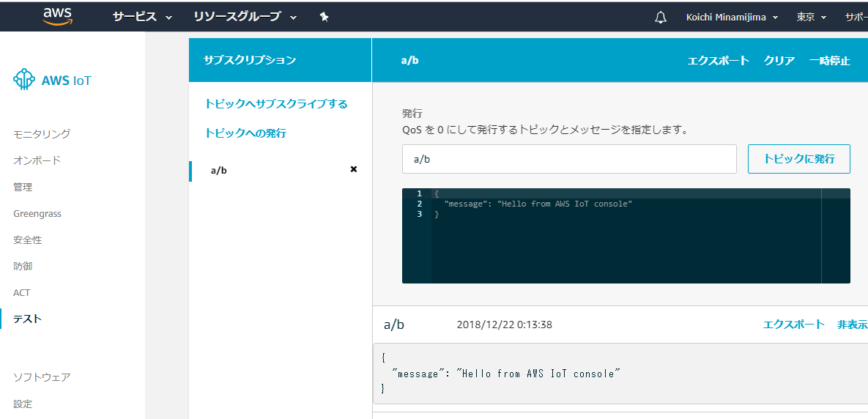Viewport: 868px width, 419px height.
Task: Open オンボード in the sidebar
Action: tap(37, 160)
